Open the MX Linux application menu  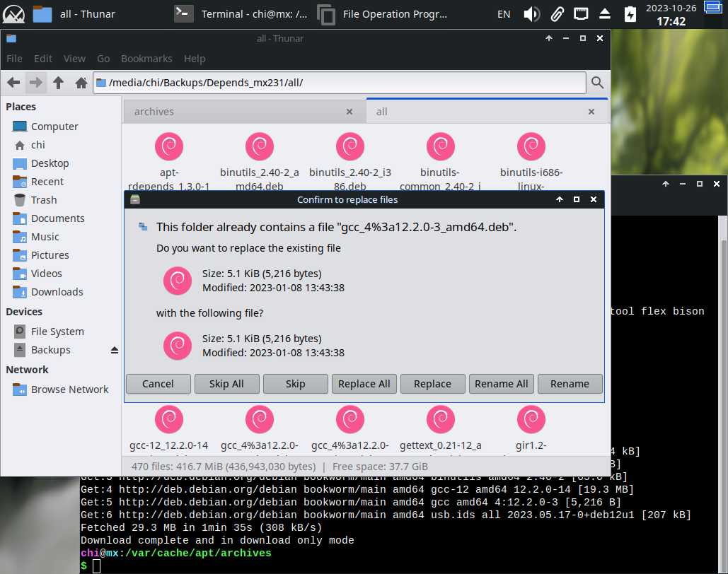(14, 14)
